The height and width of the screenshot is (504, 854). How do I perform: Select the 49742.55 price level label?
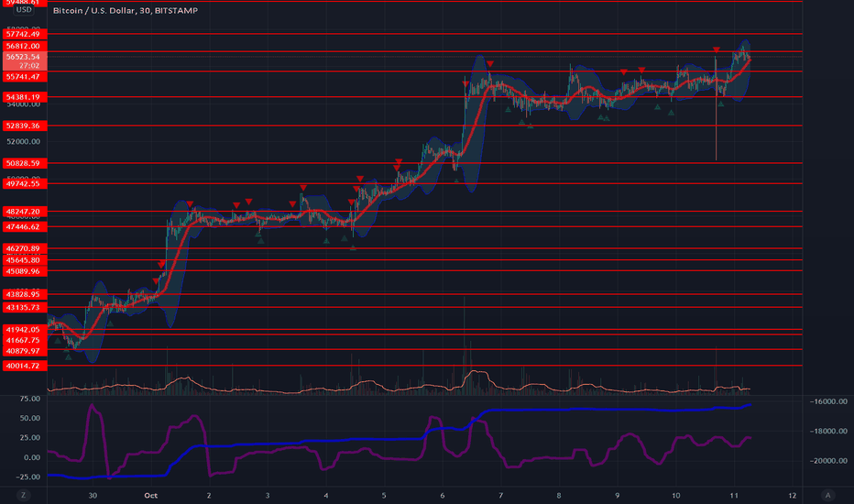click(25, 183)
